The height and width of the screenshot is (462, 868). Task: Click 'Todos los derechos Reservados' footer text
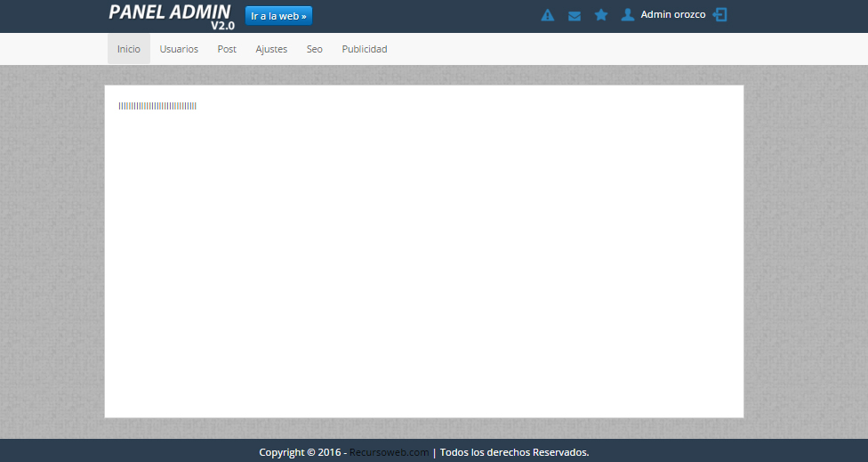coord(514,452)
